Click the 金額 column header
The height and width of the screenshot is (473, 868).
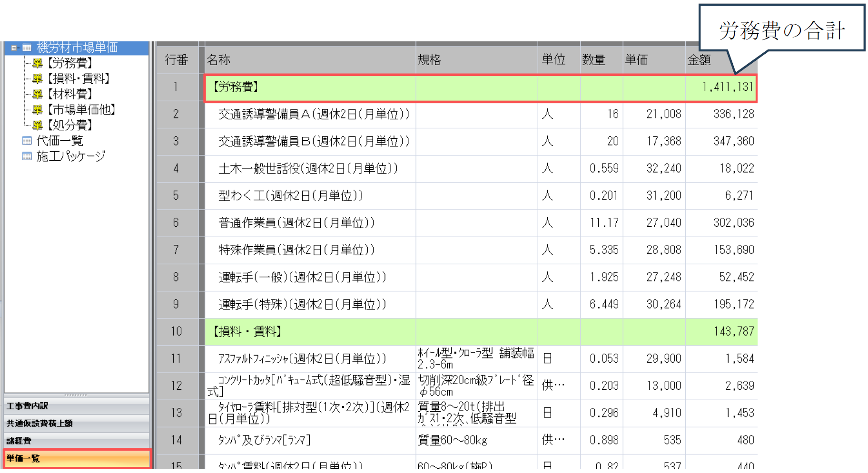(x=699, y=60)
